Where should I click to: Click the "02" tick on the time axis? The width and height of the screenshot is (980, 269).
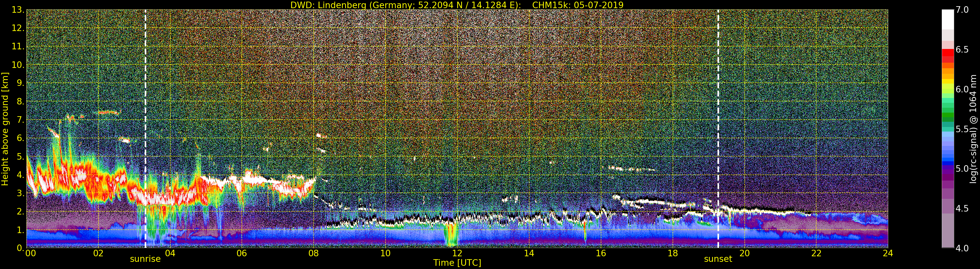tap(98, 253)
